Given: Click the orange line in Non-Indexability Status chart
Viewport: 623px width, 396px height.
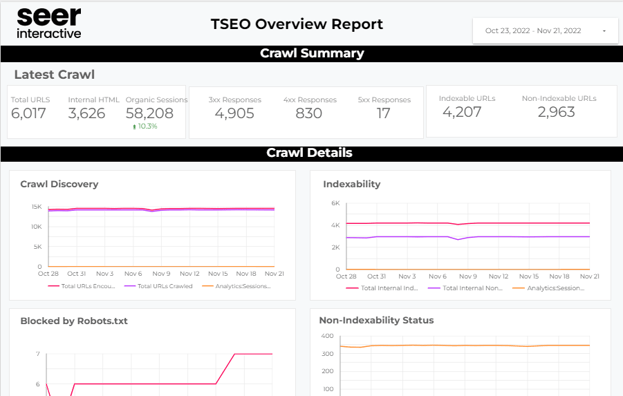Looking at the screenshot, I should (465, 346).
